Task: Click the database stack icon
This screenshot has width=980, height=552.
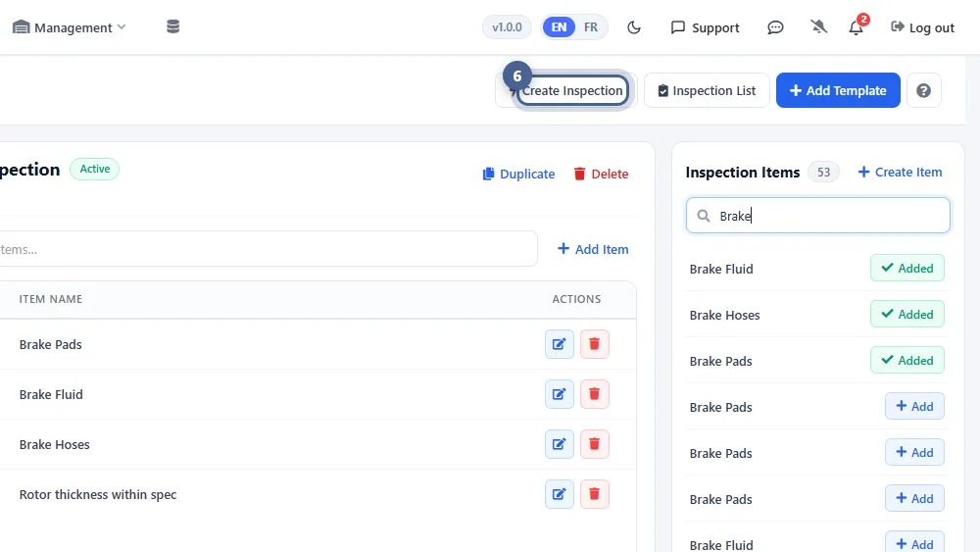Action: click(x=173, y=26)
